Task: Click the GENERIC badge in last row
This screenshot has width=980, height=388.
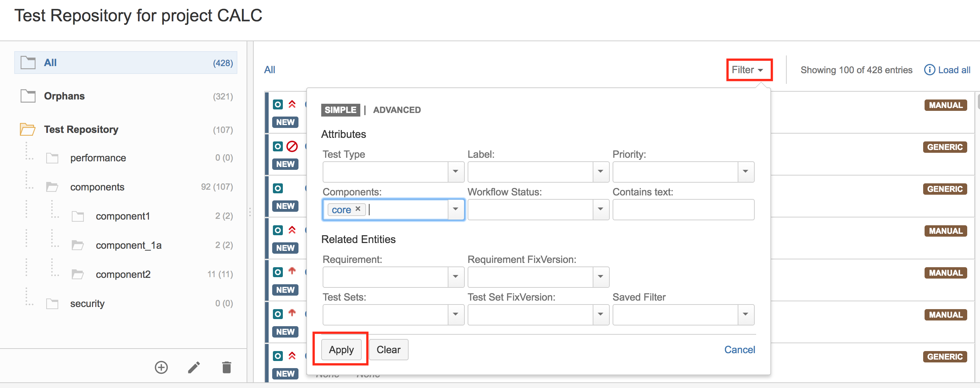Action: (945, 356)
